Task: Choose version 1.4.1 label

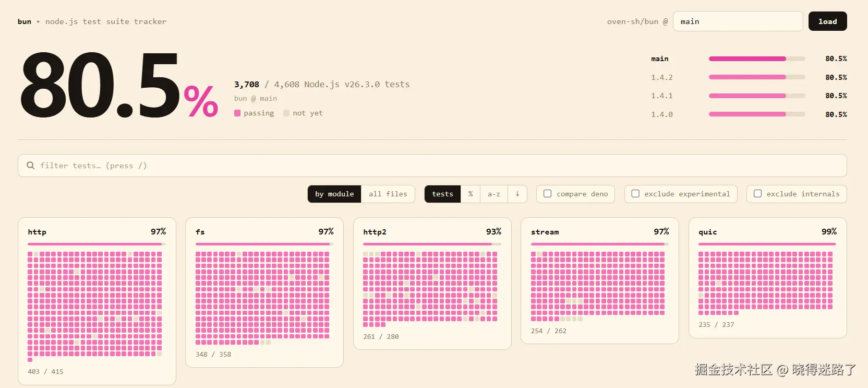Action: tap(662, 96)
